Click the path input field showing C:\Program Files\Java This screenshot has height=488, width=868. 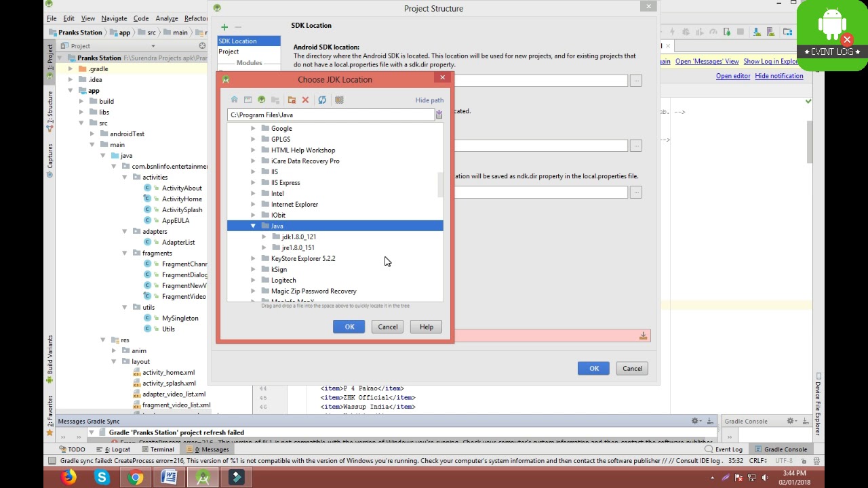[x=331, y=115]
